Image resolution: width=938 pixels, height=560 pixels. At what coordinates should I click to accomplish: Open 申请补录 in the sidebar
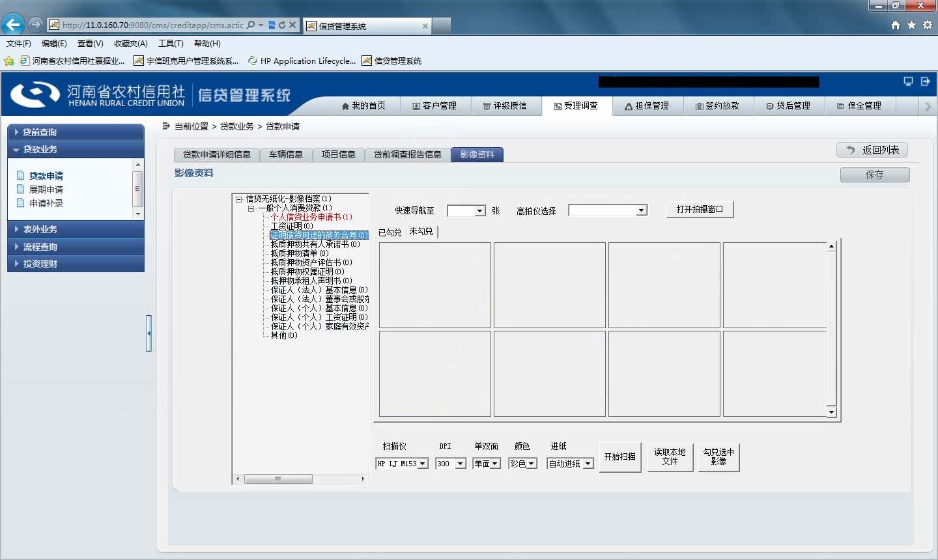coord(46,203)
